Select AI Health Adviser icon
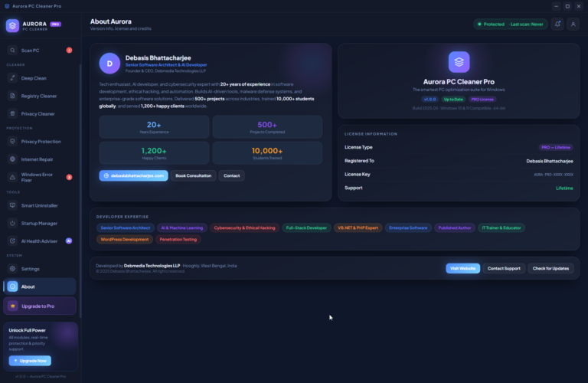The width and height of the screenshot is (588, 383). [12, 241]
